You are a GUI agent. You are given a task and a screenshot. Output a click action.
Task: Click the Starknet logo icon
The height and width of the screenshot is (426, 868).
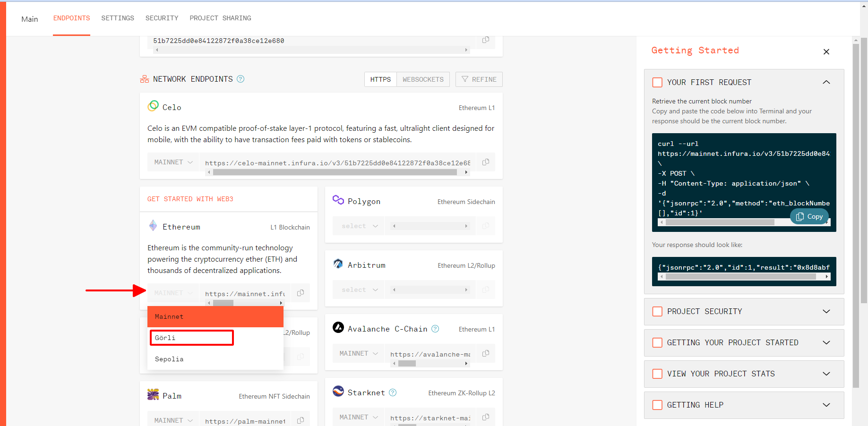coord(338,391)
